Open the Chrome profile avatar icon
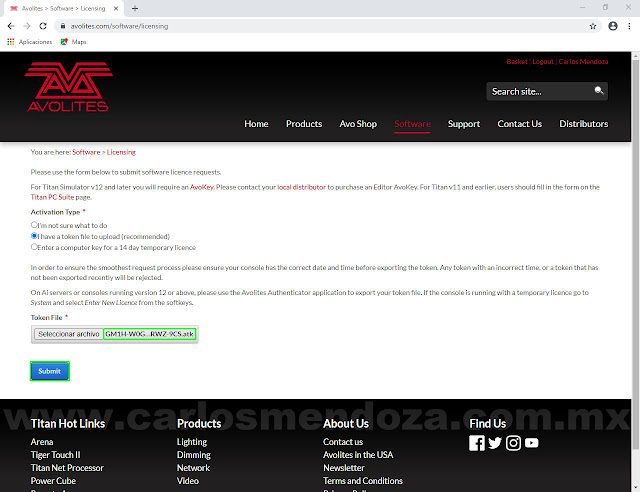The height and width of the screenshot is (492, 640). 613,26
